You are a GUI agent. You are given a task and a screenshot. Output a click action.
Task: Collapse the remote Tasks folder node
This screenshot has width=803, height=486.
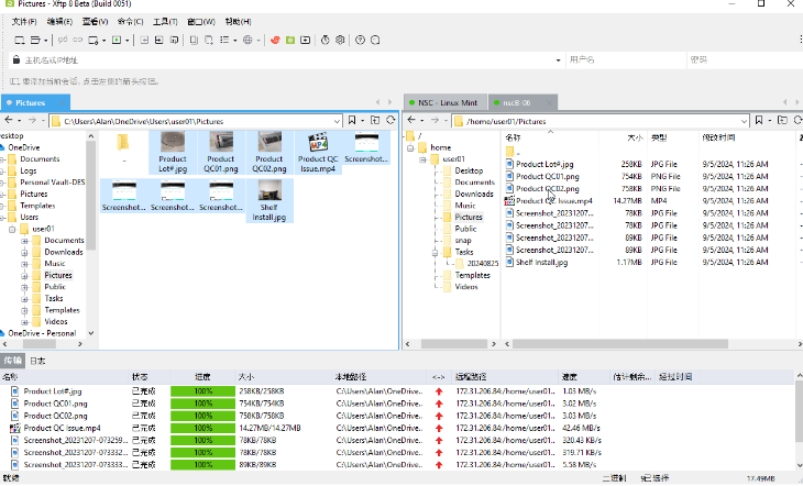coord(435,252)
